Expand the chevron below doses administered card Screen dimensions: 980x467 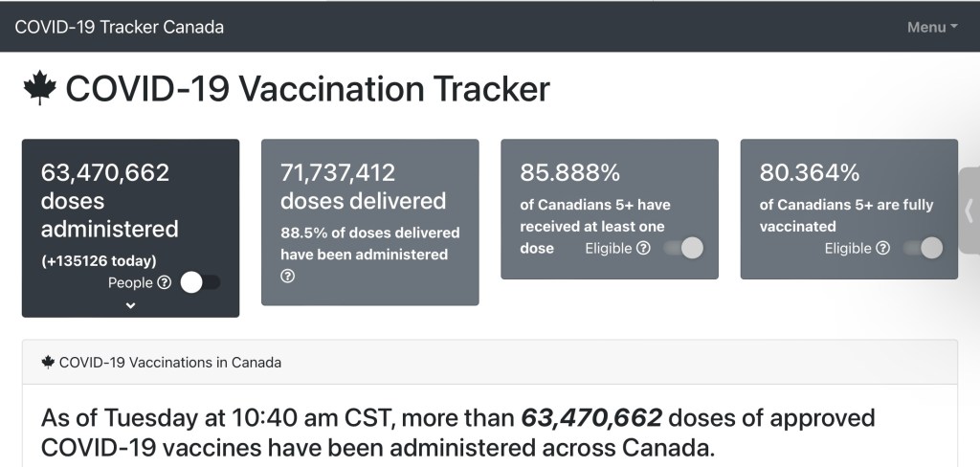[x=131, y=305]
